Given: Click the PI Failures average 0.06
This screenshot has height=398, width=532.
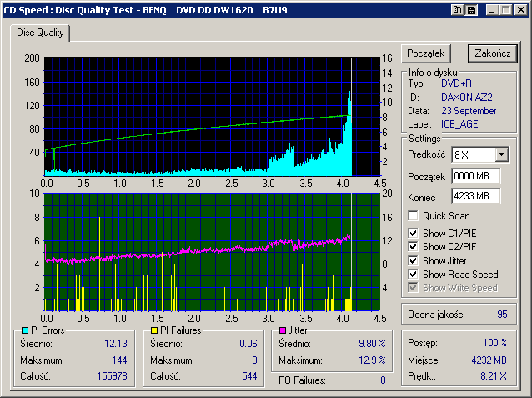Looking at the screenshot, I should tap(248, 344).
